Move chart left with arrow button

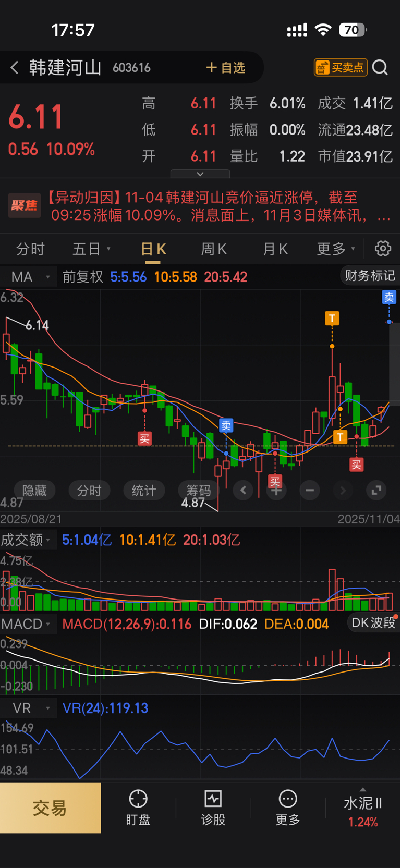[243, 491]
